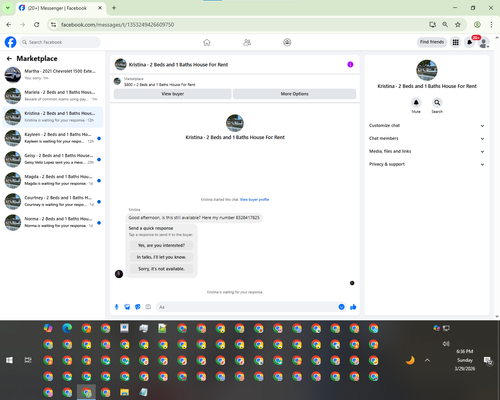500x400 pixels.
Task: Click the voice clip microphone icon
Action: coord(116,307)
